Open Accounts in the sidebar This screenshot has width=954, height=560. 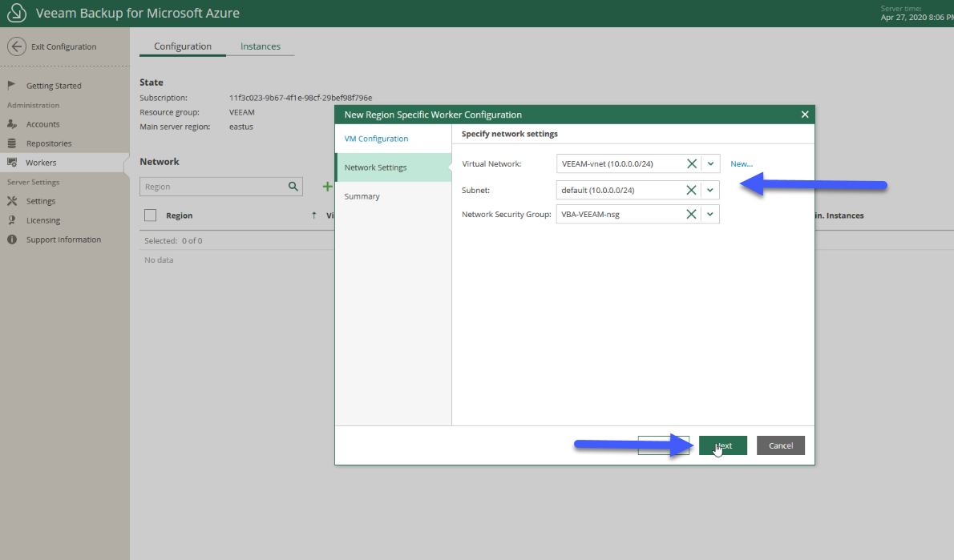(x=42, y=124)
